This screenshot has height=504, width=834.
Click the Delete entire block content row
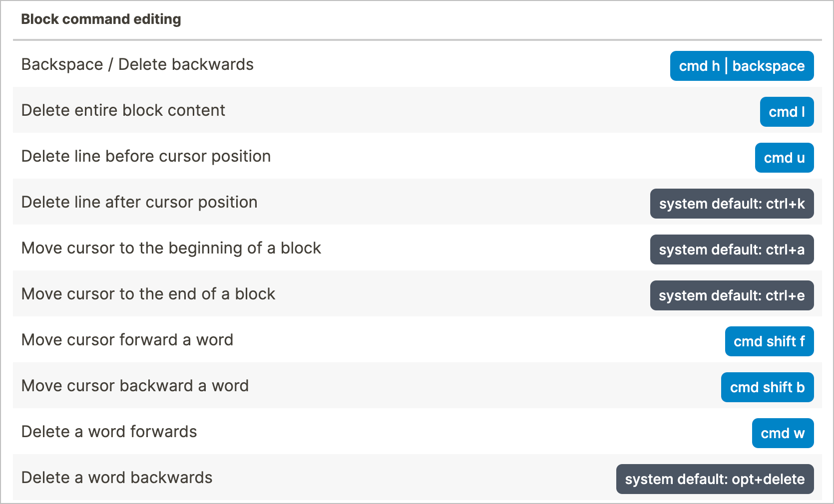(123, 110)
